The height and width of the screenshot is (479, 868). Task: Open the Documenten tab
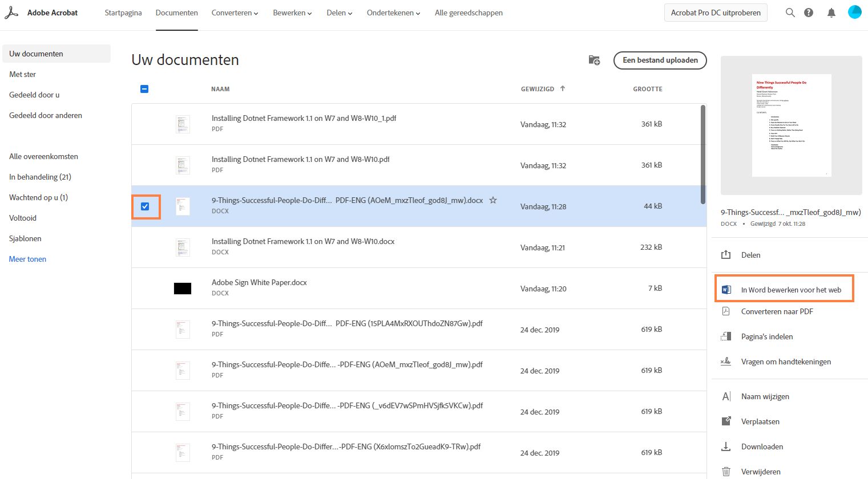(177, 13)
